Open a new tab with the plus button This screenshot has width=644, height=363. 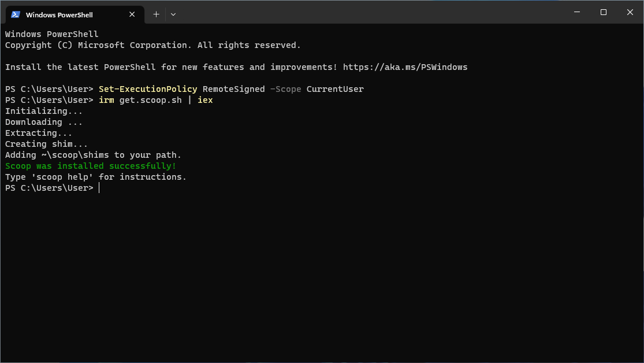[x=156, y=14]
